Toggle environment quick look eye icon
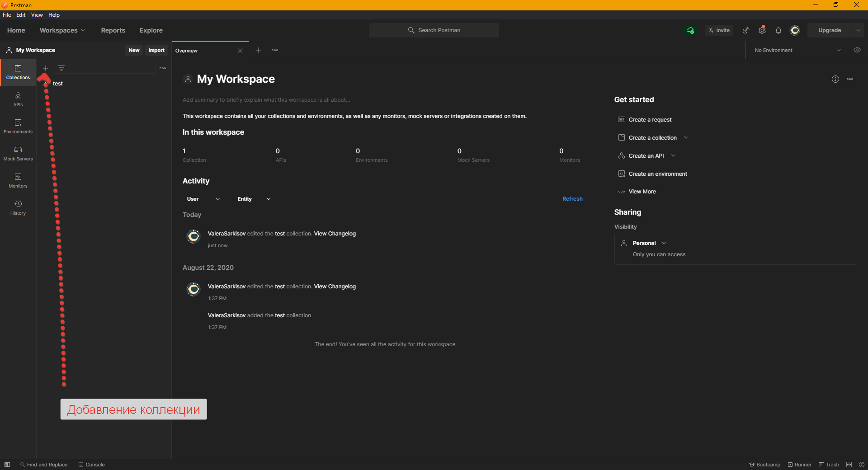Viewport: 868px width, 470px height. point(857,50)
